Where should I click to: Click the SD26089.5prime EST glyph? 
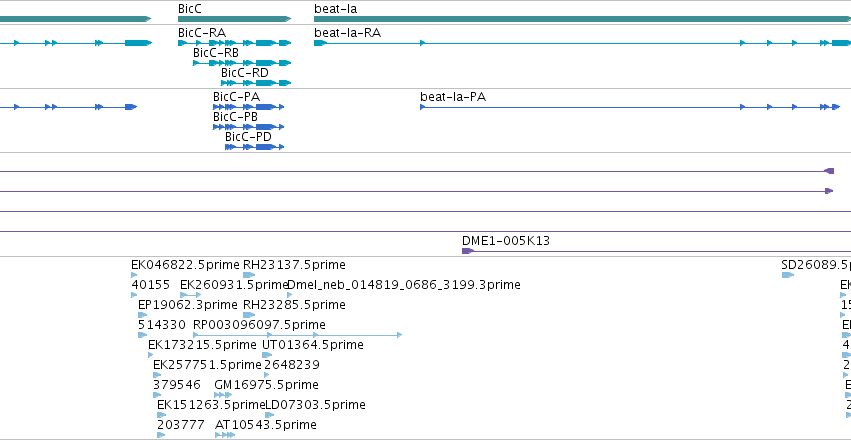(788, 275)
